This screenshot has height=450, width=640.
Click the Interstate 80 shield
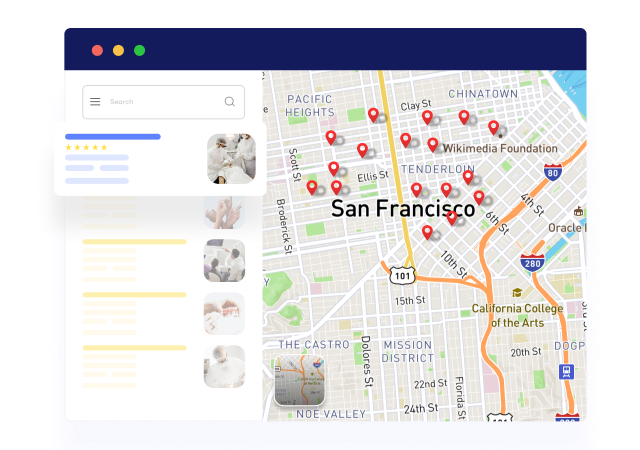coord(553,172)
